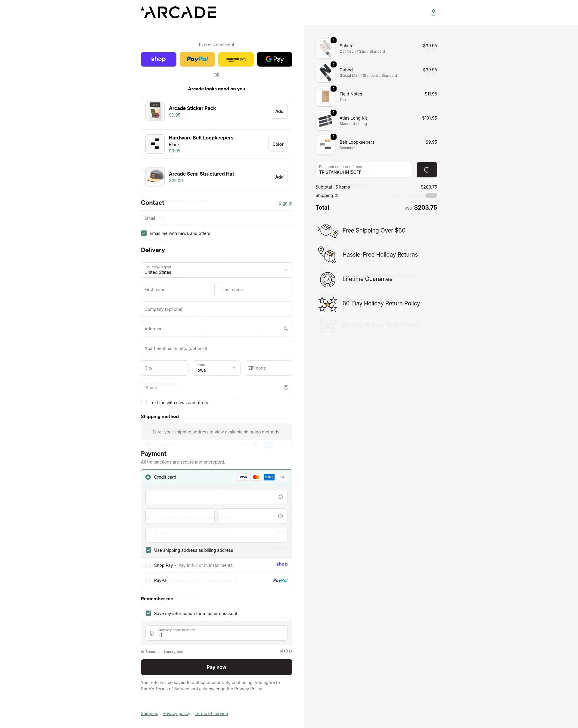
Task: Select the PayPal payment method row
Action: (216, 580)
